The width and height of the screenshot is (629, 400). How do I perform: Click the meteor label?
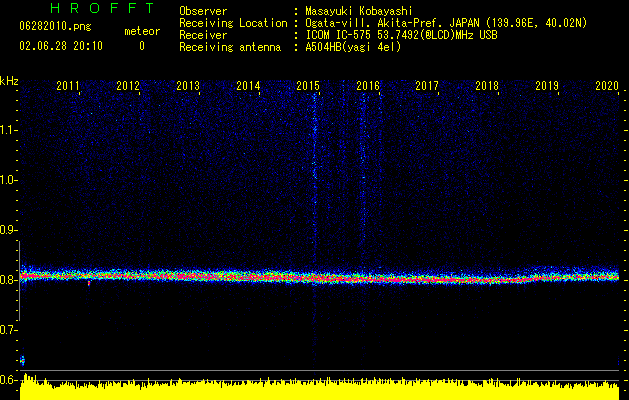pyautogui.click(x=142, y=31)
